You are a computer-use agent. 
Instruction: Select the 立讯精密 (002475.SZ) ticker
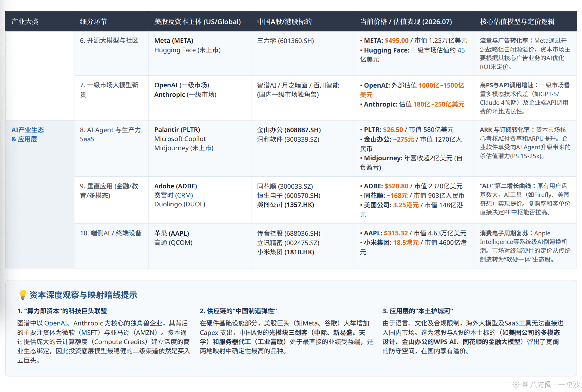[288, 243]
